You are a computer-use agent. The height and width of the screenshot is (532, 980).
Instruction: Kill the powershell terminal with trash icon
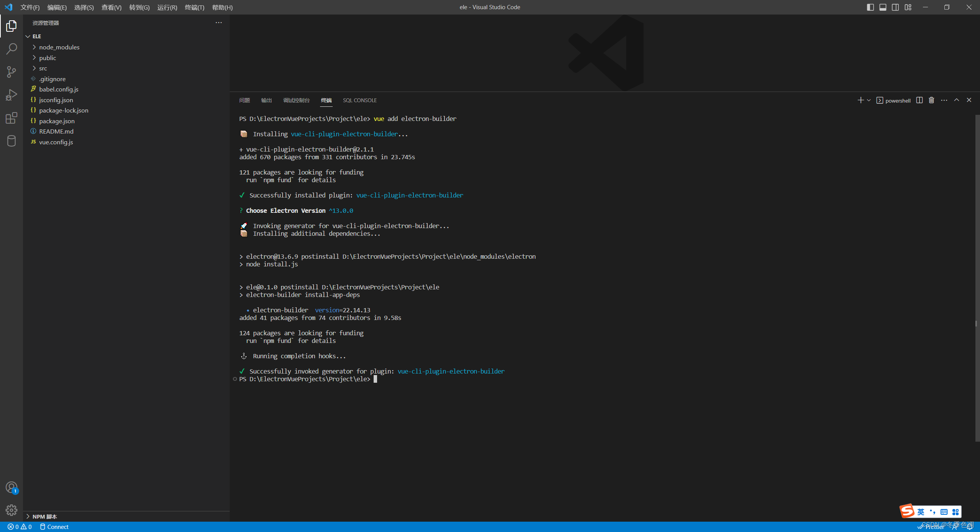point(931,100)
